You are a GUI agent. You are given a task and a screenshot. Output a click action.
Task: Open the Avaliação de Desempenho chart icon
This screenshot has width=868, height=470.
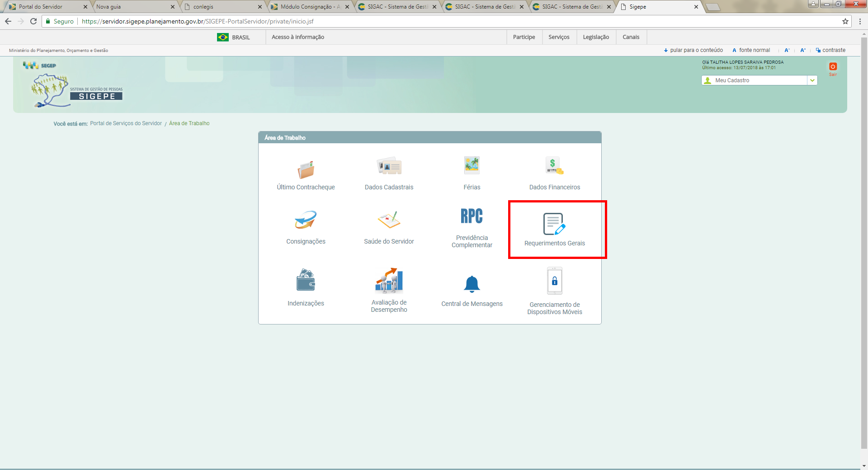pos(389,280)
